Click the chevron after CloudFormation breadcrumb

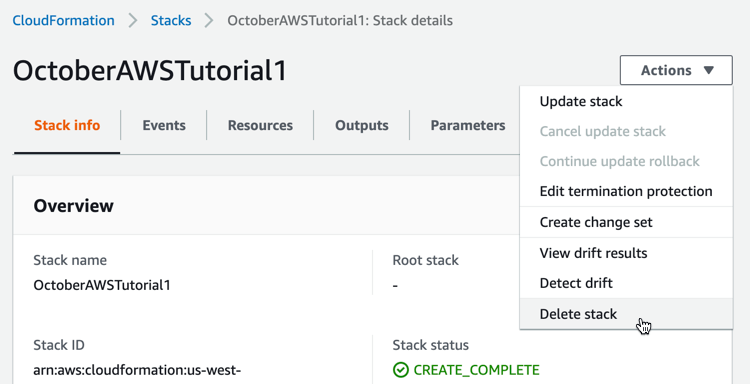133,21
